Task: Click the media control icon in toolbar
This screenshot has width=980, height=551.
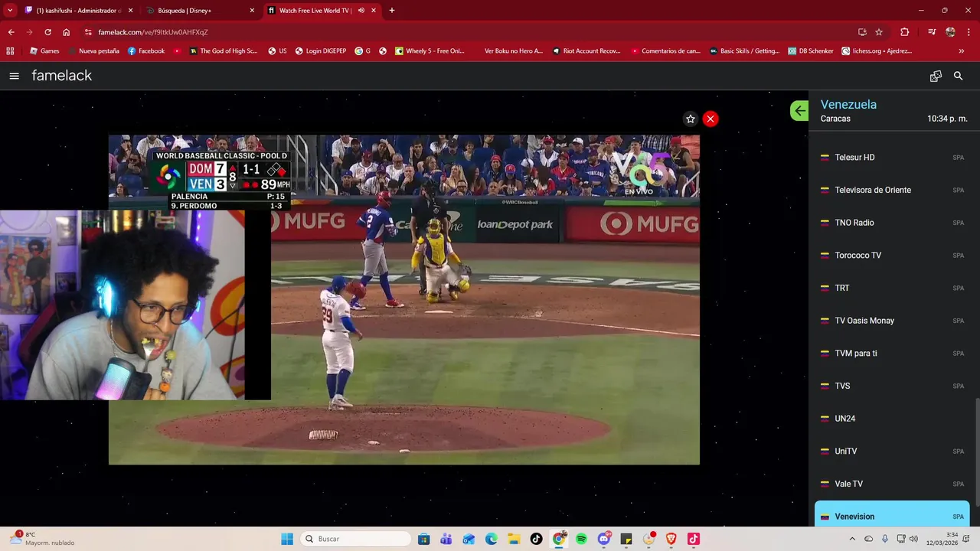Action: (x=932, y=32)
